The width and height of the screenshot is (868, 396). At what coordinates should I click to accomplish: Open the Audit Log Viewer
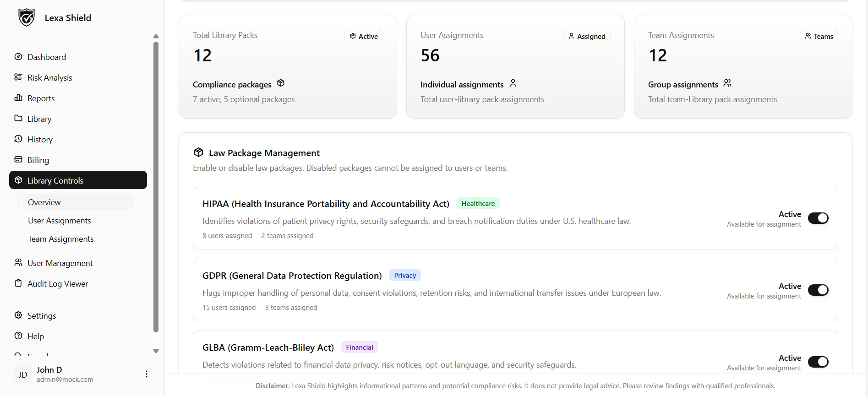[x=78, y=283]
